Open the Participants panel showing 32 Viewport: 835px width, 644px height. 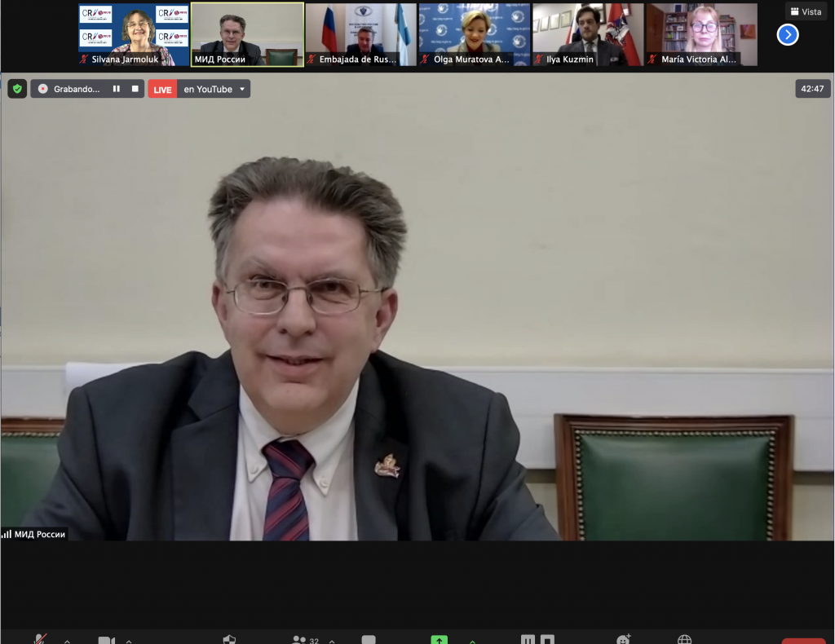tap(301, 640)
